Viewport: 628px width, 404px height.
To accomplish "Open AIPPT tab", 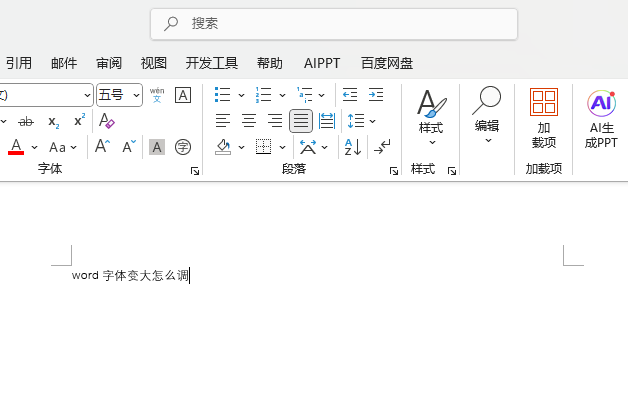I will point(322,63).
